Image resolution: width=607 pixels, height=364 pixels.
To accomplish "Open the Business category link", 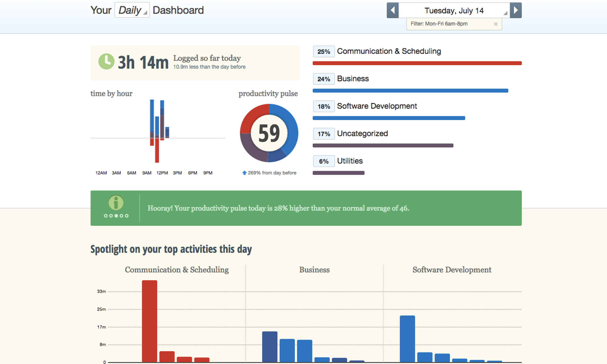I will click(x=353, y=79).
